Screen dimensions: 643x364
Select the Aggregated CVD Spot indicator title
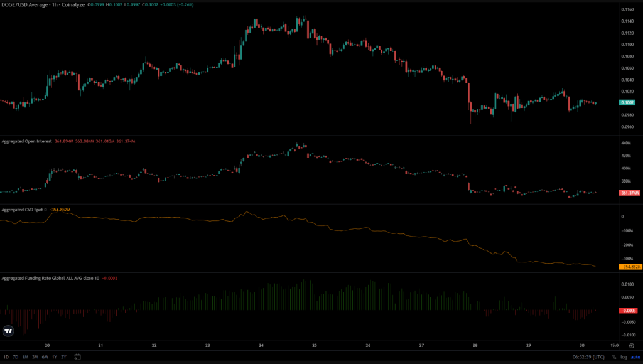24,210
